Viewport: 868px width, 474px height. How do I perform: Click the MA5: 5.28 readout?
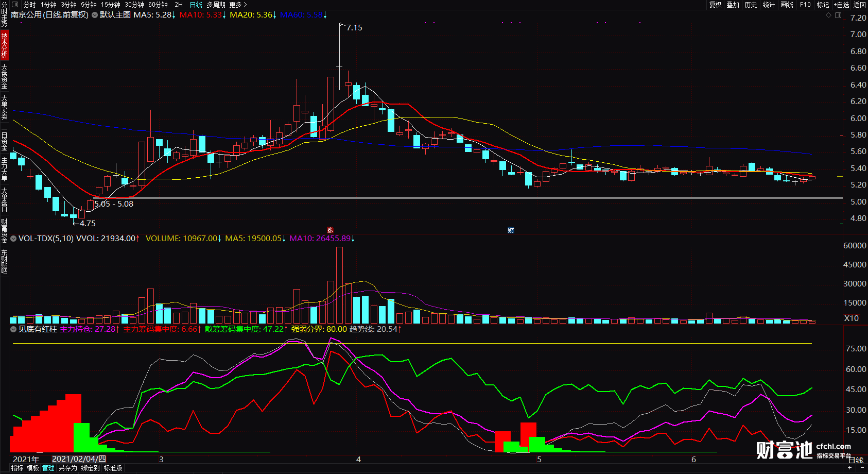tap(154, 15)
